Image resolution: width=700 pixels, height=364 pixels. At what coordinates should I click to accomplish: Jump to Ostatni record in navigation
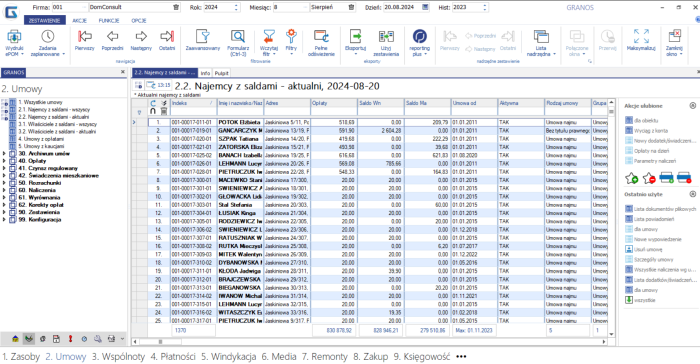tap(167, 40)
